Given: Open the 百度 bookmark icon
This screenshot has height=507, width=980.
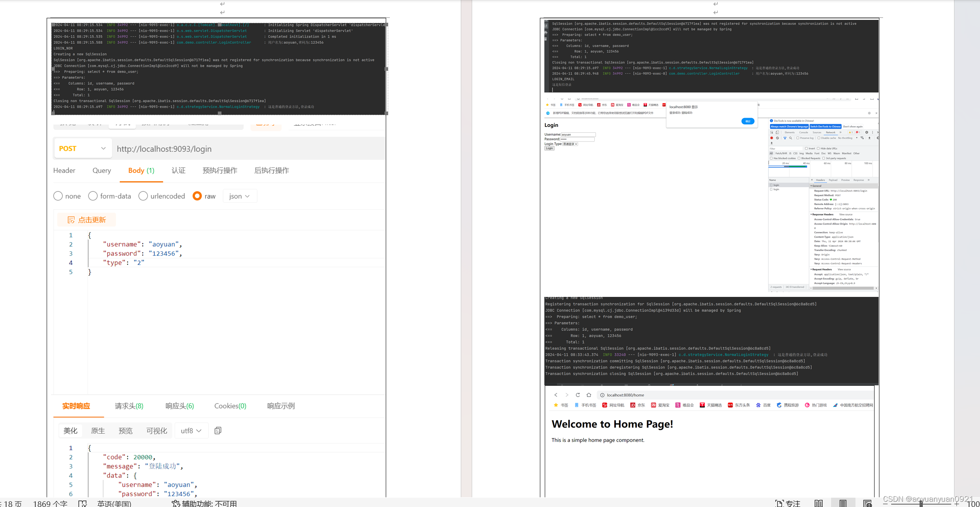Looking at the screenshot, I should pyautogui.click(x=758, y=405).
